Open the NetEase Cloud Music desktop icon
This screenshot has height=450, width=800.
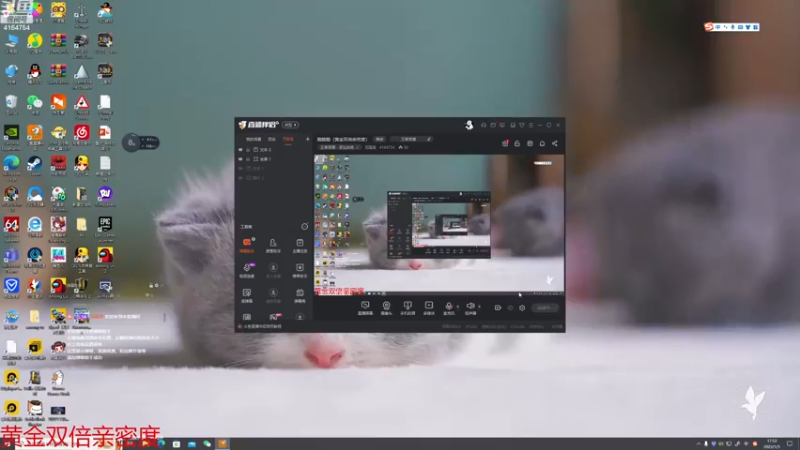[x=82, y=136]
